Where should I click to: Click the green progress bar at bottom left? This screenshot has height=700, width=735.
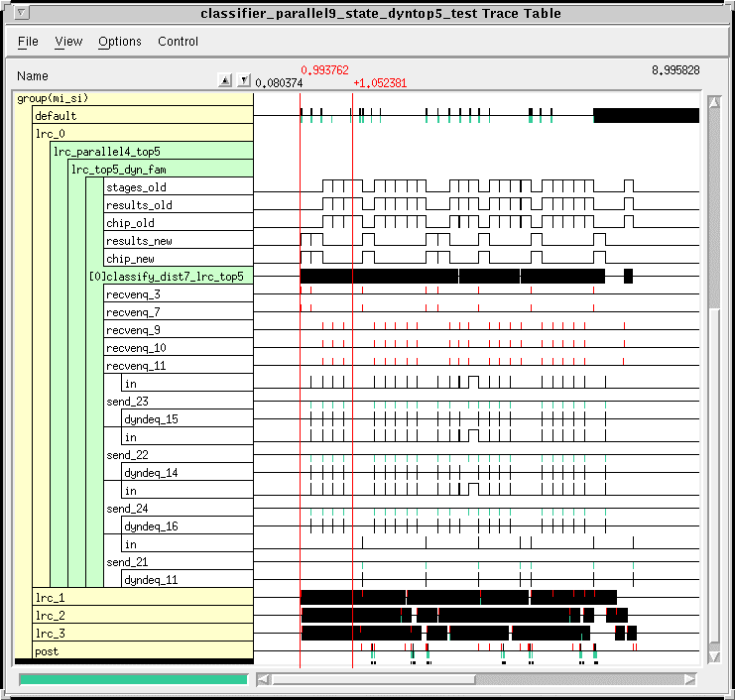133,679
